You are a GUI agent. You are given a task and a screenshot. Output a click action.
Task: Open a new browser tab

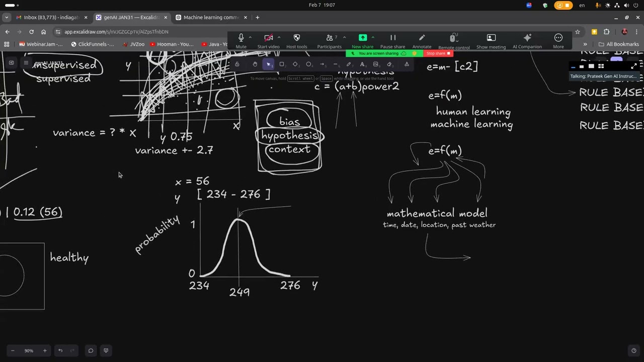258,17
